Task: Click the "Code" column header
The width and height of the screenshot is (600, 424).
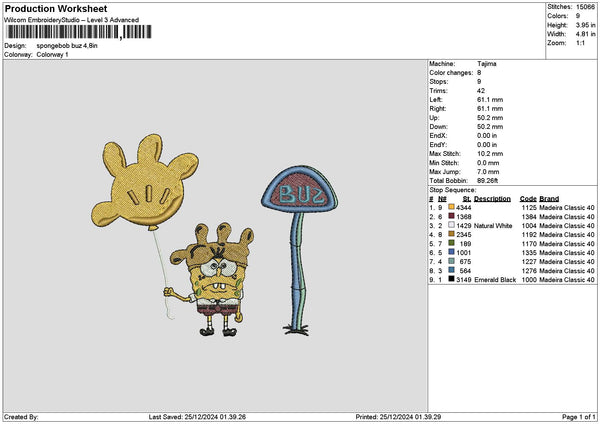Action: [x=528, y=199]
